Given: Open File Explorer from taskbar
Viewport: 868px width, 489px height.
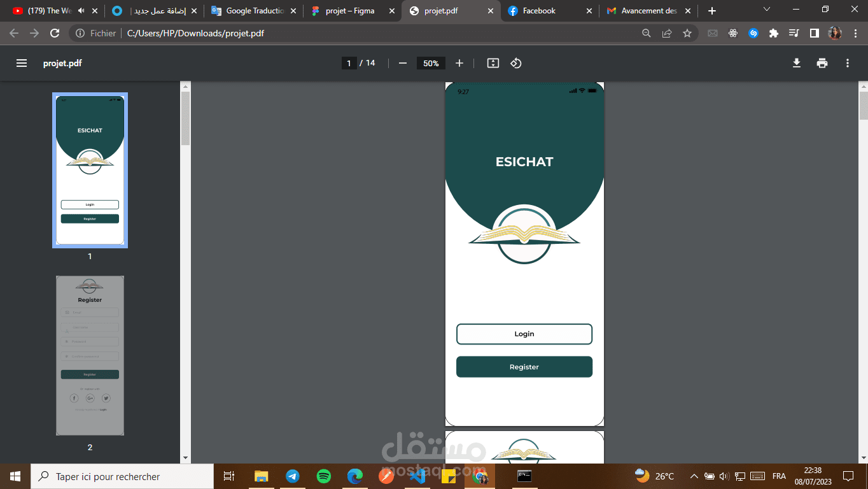Looking at the screenshot, I should [x=261, y=476].
